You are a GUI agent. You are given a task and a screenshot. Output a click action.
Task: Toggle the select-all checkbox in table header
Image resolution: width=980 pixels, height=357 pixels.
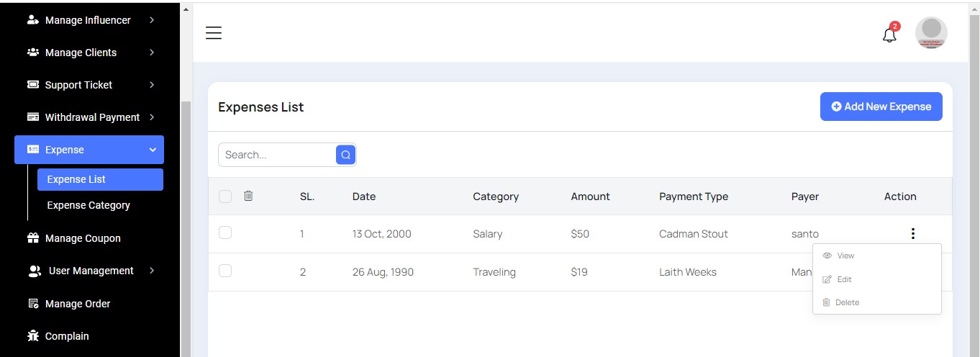pyautogui.click(x=225, y=196)
